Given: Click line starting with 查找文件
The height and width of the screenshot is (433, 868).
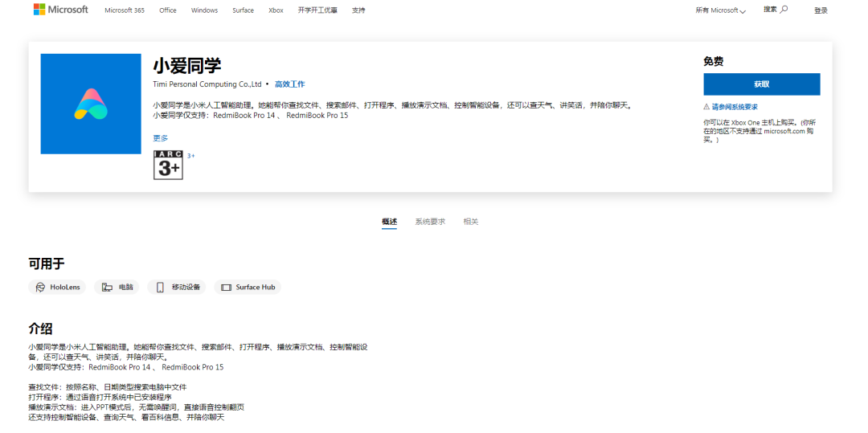Looking at the screenshot, I should [x=108, y=387].
